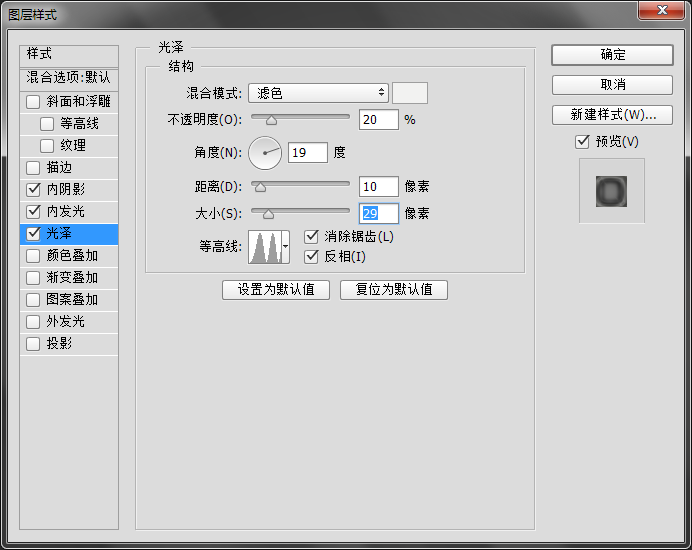692x550 pixels.
Task: Uncheck the 光泽 checkbox
Action: point(33,234)
